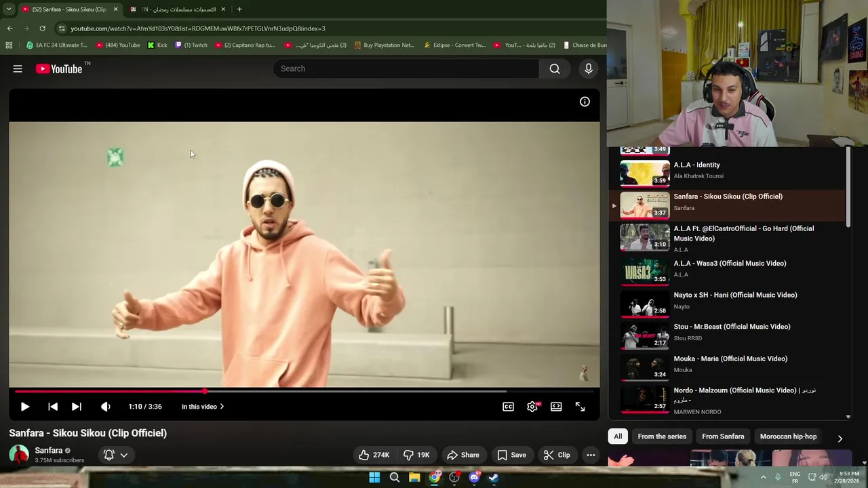
Task: Dislike the video
Action: pos(416,455)
